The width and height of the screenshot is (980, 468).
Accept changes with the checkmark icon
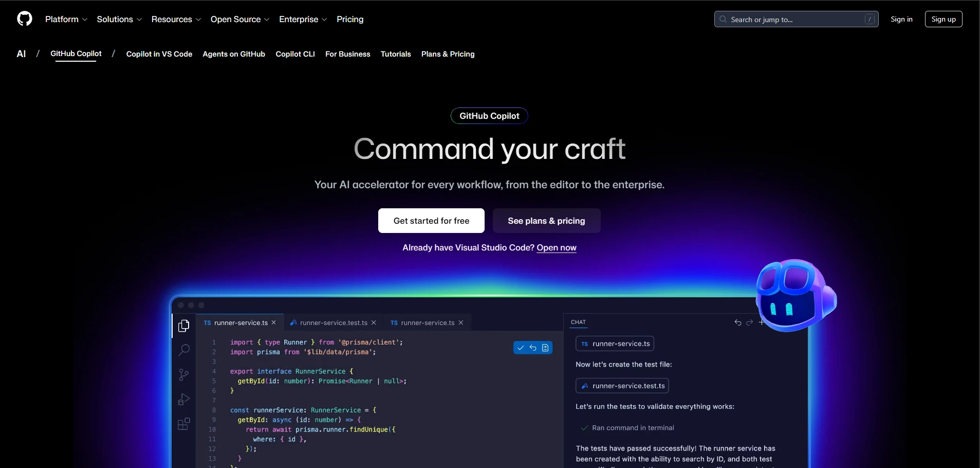coord(521,348)
